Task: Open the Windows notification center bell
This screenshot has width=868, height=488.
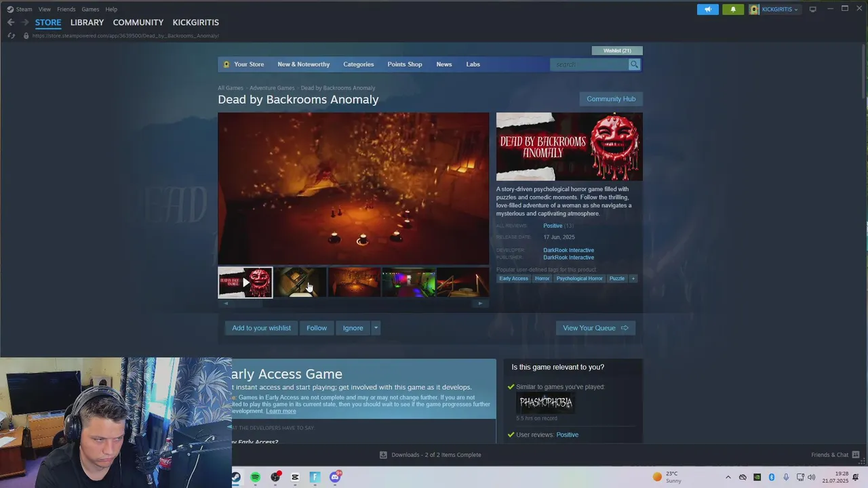Action: click(856, 477)
